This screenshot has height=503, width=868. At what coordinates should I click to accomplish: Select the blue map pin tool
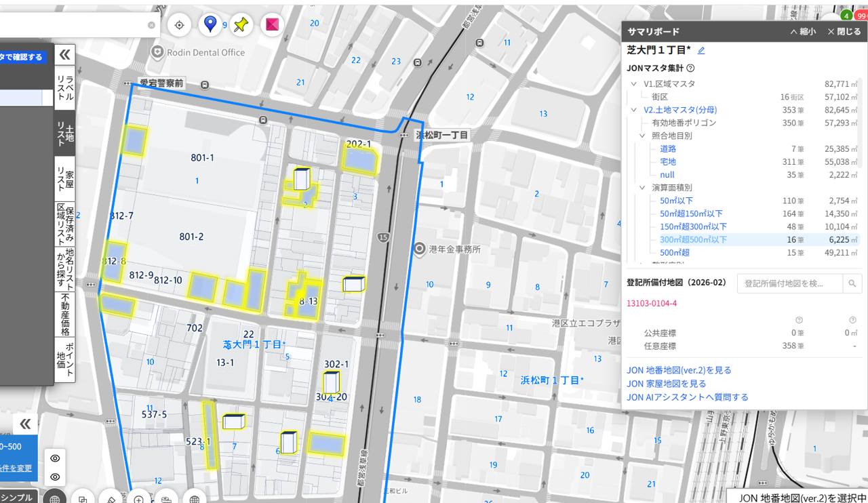210,24
